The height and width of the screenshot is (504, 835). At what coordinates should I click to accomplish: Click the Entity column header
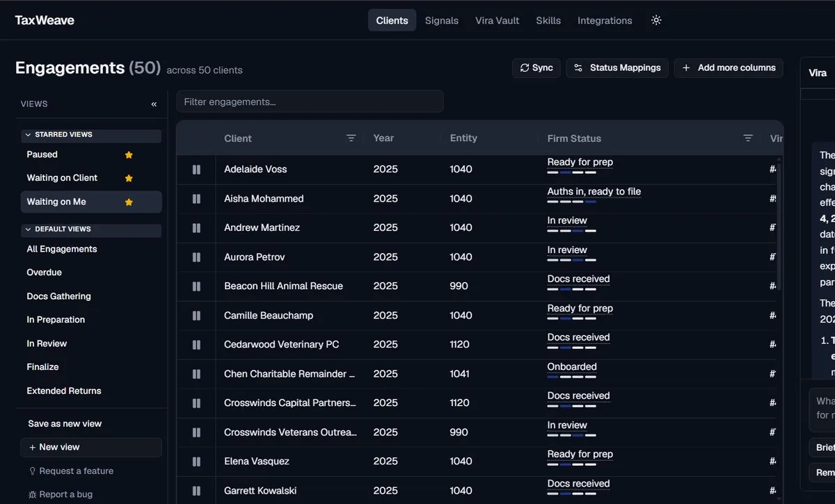(x=463, y=138)
